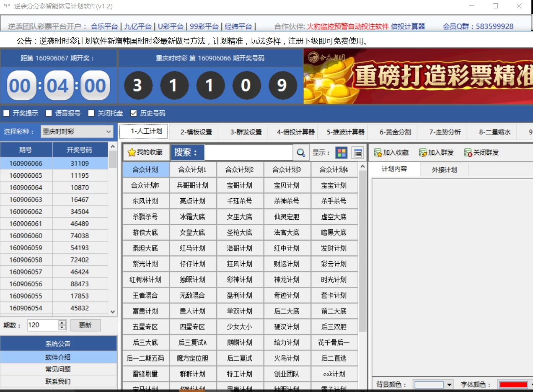Click the red 字体颜色 swatch

513,384
